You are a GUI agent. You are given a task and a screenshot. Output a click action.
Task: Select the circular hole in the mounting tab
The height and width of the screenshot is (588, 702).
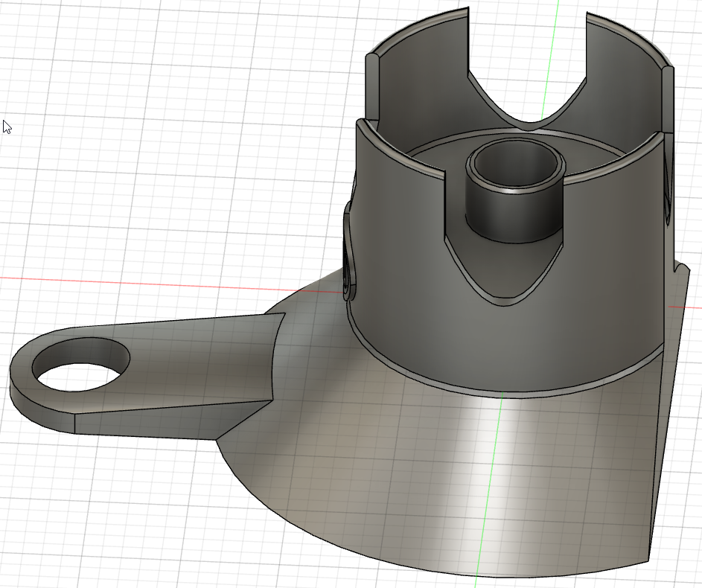tap(81, 365)
